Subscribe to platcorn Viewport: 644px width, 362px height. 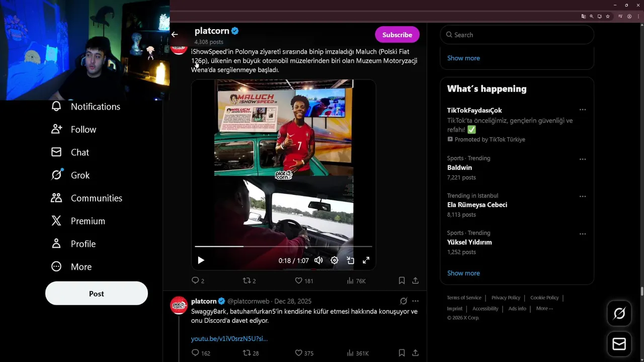pyautogui.click(x=397, y=35)
